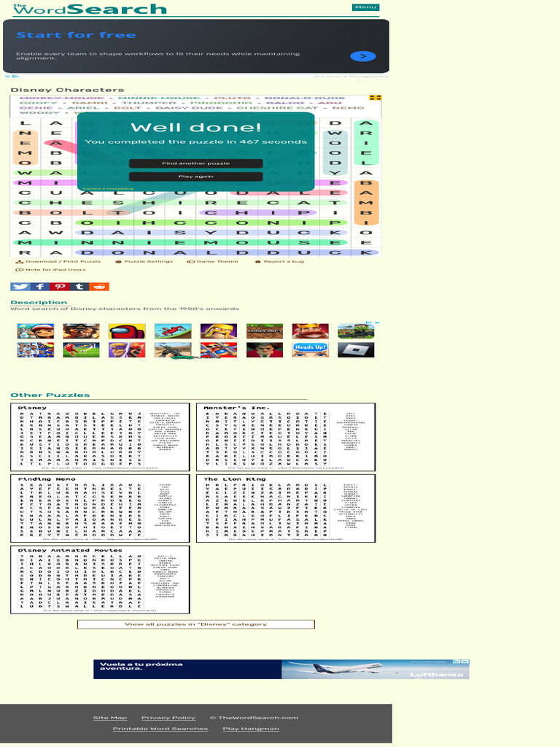The width and height of the screenshot is (560, 747).
Task: Click the highlighted DONALD DUCK row in grid
Action: click(x=227, y=252)
